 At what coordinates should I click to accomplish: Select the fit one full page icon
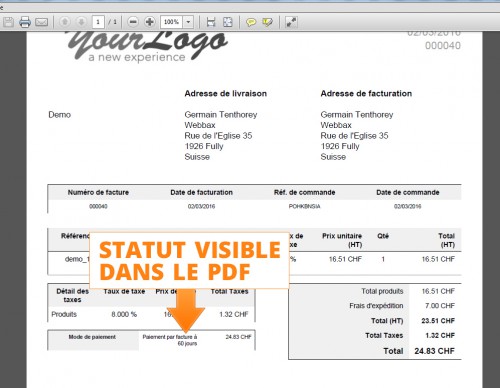click(228, 22)
